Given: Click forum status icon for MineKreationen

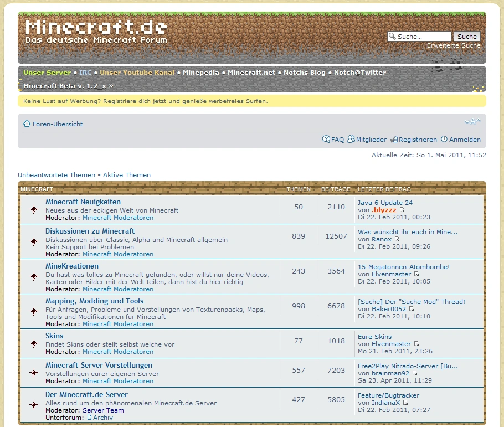Looking at the screenshot, I should tap(34, 276).
